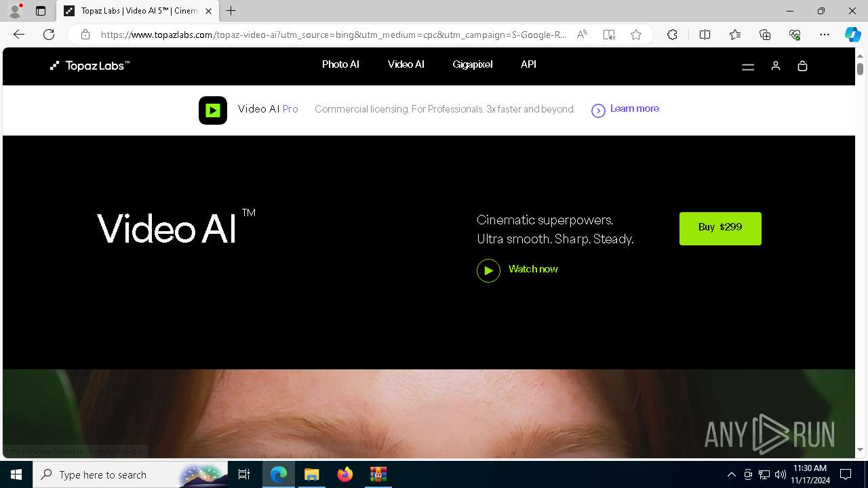This screenshot has height=488, width=868.
Task: Open browser profile avatar
Action: 15,11
